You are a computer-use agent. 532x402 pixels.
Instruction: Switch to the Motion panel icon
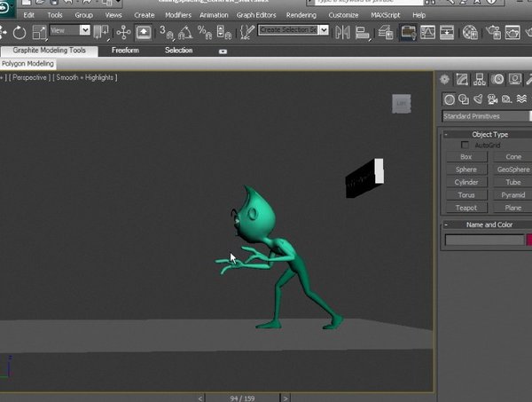point(499,79)
